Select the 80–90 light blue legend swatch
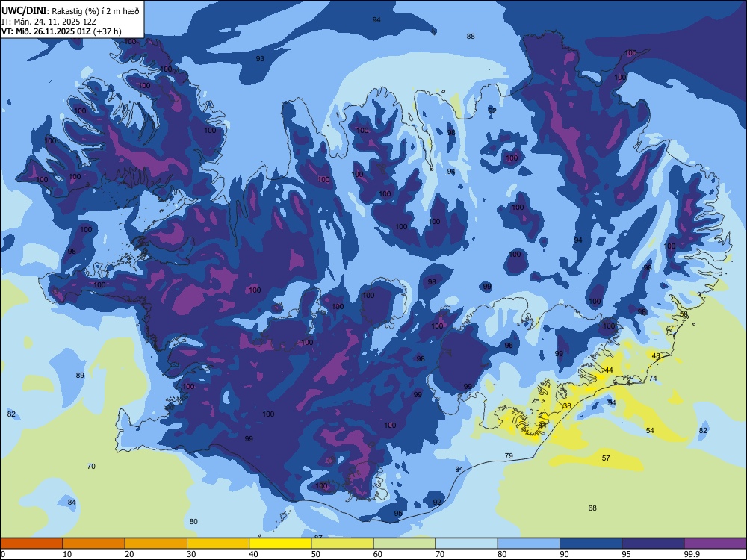 coord(529,544)
